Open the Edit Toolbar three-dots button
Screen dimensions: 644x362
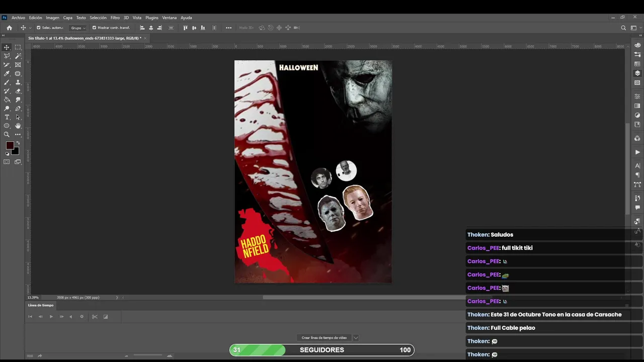tap(18, 134)
